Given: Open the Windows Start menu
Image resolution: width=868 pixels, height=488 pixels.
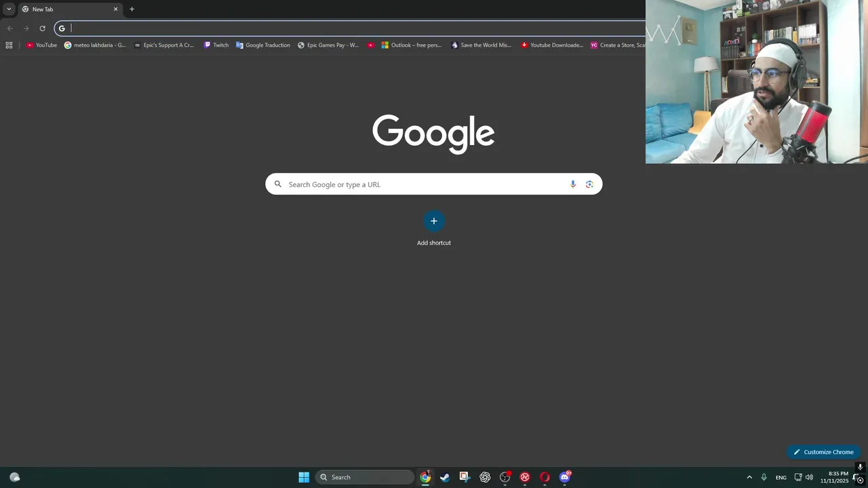Looking at the screenshot, I should pos(304,477).
